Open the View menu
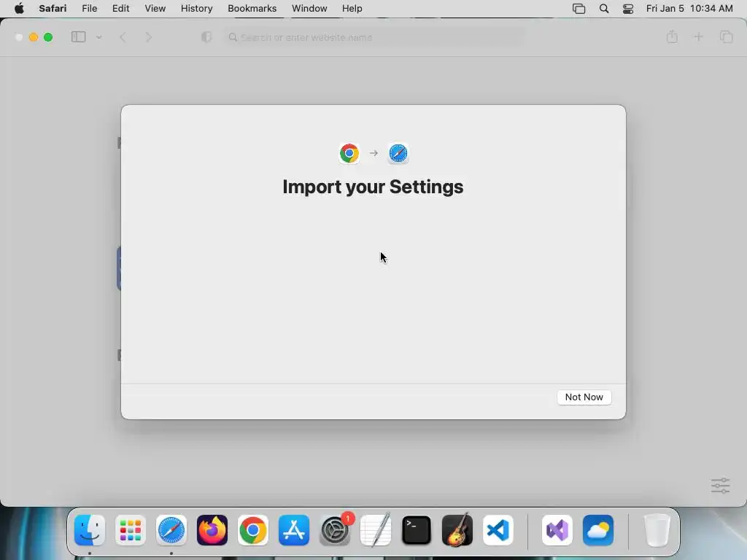Viewport: 747px width, 560px height. 155,9
